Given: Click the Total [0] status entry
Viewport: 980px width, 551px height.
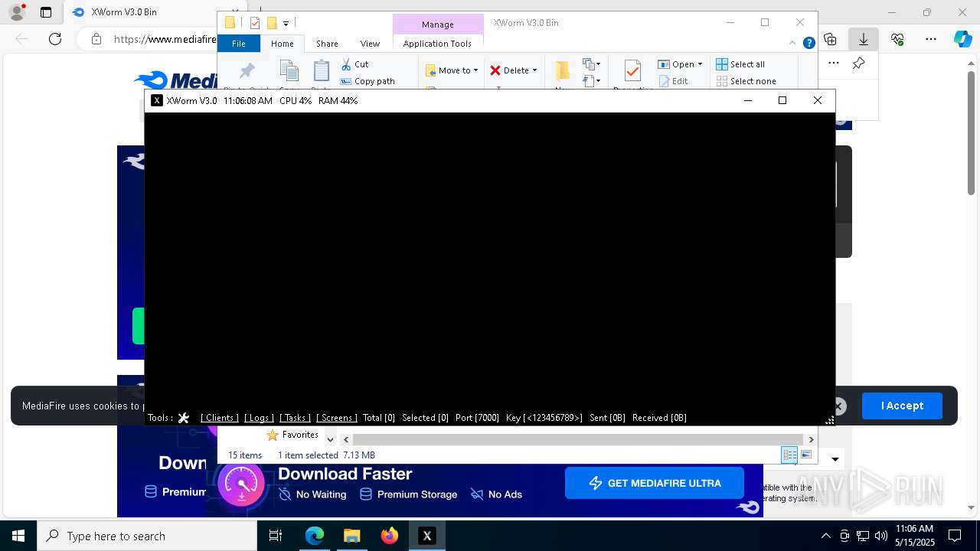Looking at the screenshot, I should coord(379,418).
